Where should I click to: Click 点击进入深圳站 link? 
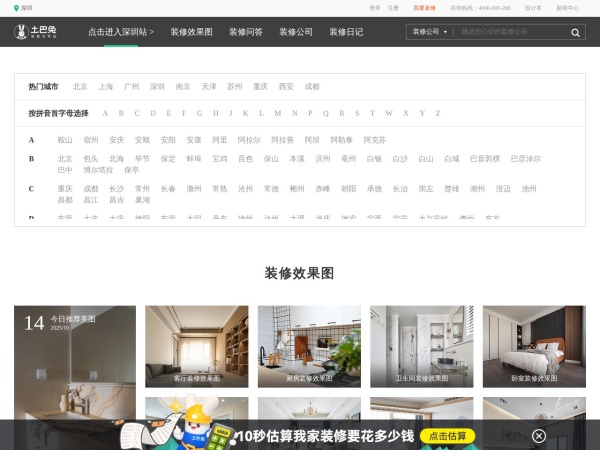point(120,32)
